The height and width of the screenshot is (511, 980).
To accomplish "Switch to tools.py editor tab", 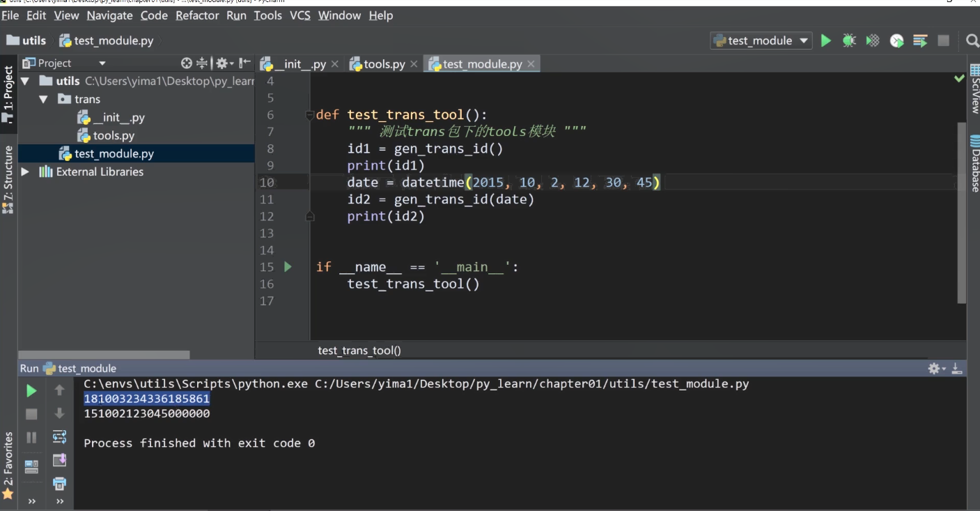I will tap(383, 64).
